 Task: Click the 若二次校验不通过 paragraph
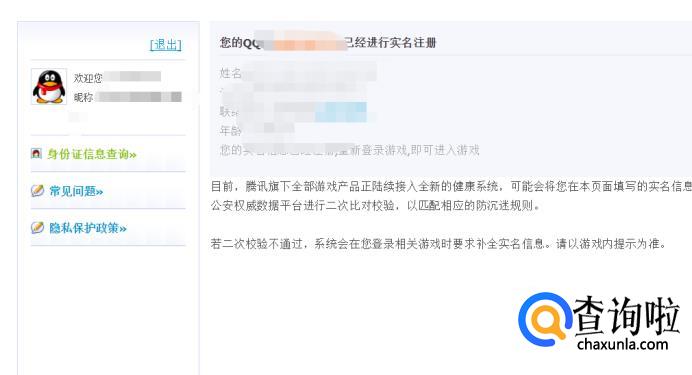tap(438, 244)
